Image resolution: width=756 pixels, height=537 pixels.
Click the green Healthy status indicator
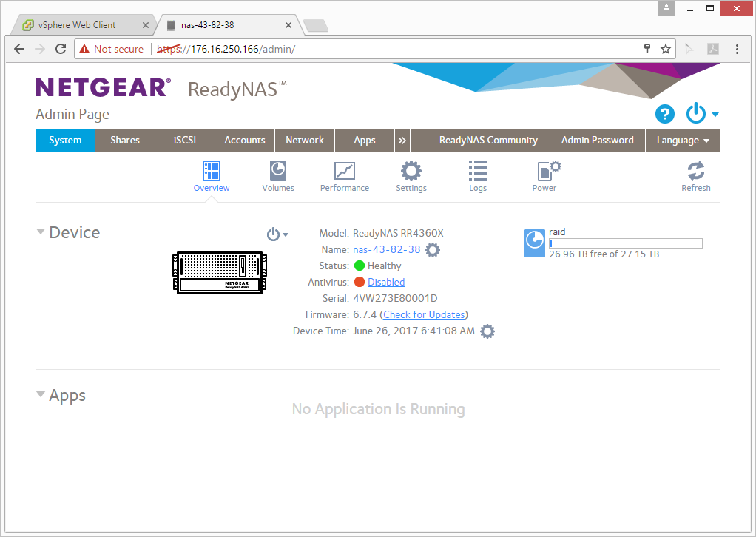(x=360, y=266)
